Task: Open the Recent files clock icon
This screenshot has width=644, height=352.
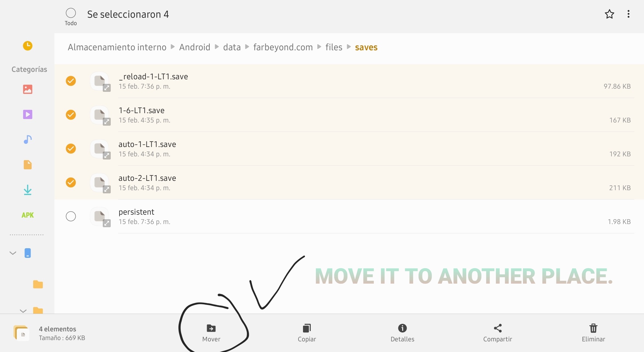Action: pos(28,46)
